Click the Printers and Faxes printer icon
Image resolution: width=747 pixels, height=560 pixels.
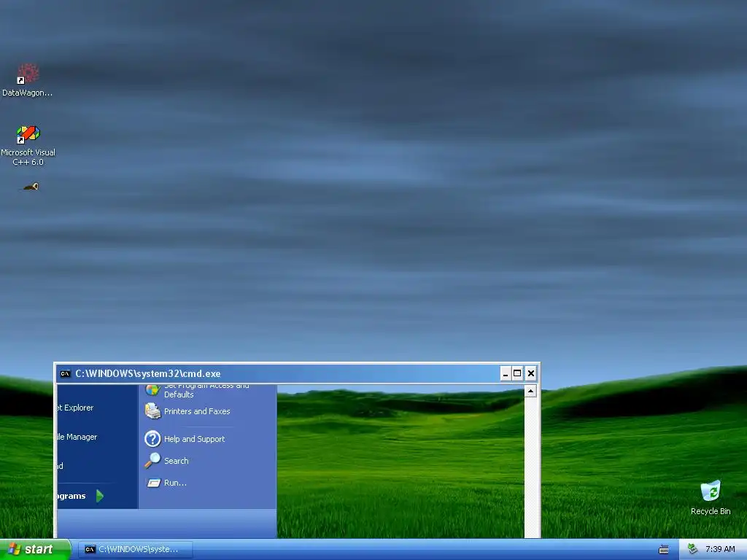[x=152, y=411]
